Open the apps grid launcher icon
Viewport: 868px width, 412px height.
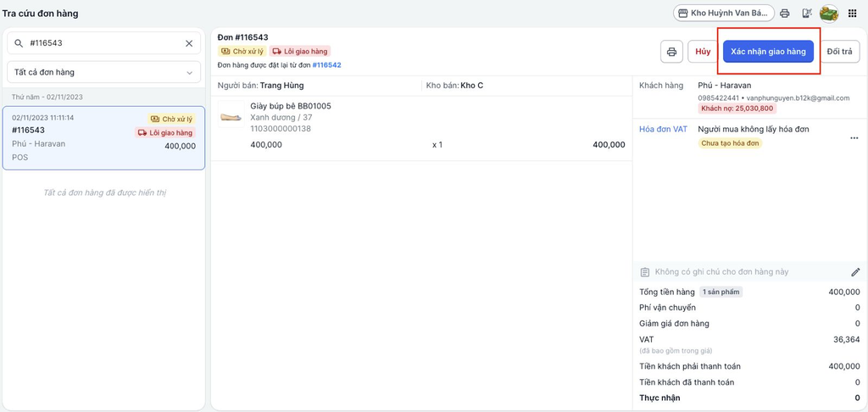click(853, 14)
